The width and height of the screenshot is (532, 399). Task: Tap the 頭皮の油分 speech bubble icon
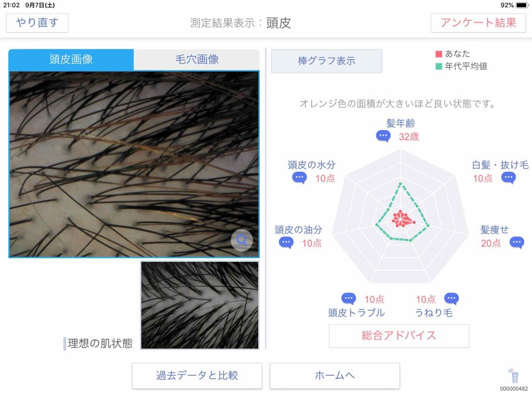[286, 243]
